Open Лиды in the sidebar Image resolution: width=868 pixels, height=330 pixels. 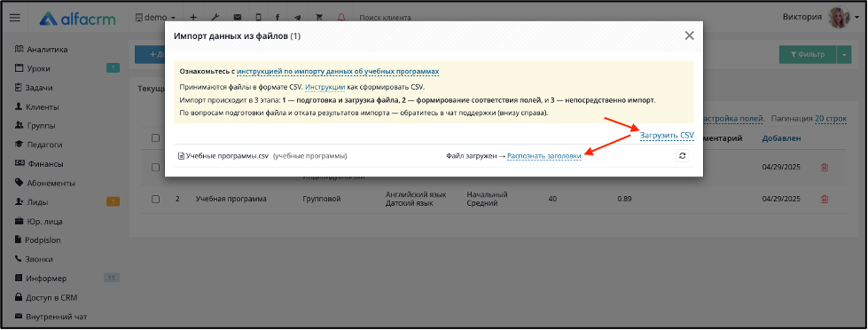(x=32, y=202)
